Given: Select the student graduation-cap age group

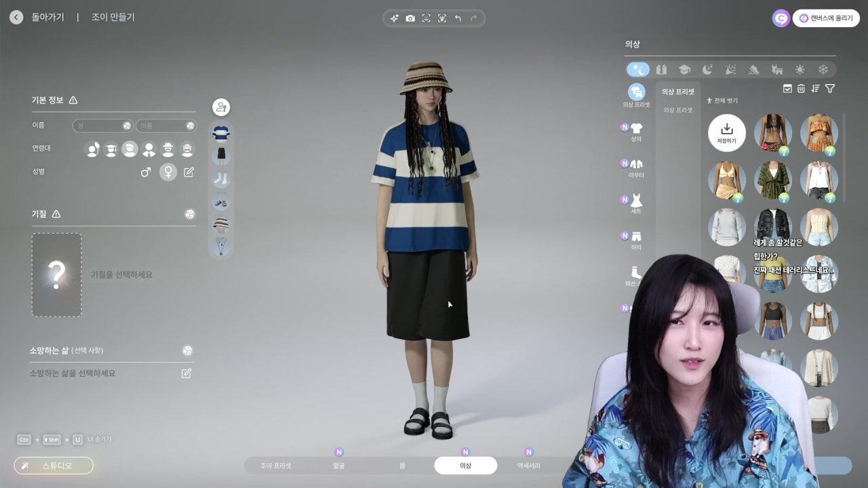Looking at the screenshot, I should tap(111, 149).
